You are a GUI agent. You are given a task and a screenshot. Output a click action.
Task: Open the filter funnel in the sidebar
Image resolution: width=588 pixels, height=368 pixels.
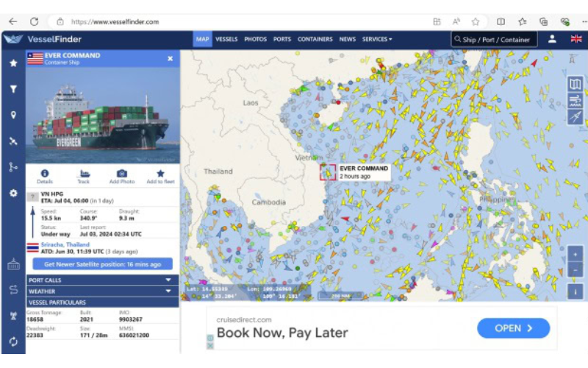click(x=13, y=89)
